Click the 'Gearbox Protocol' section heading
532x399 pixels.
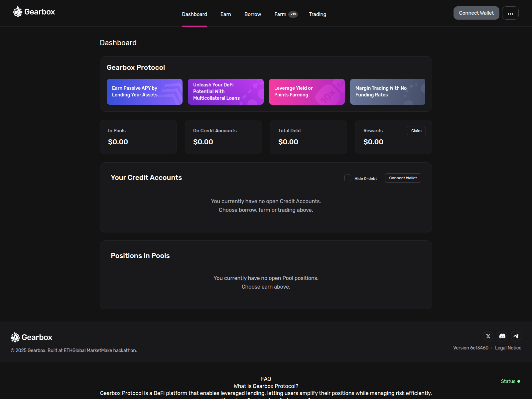136,67
